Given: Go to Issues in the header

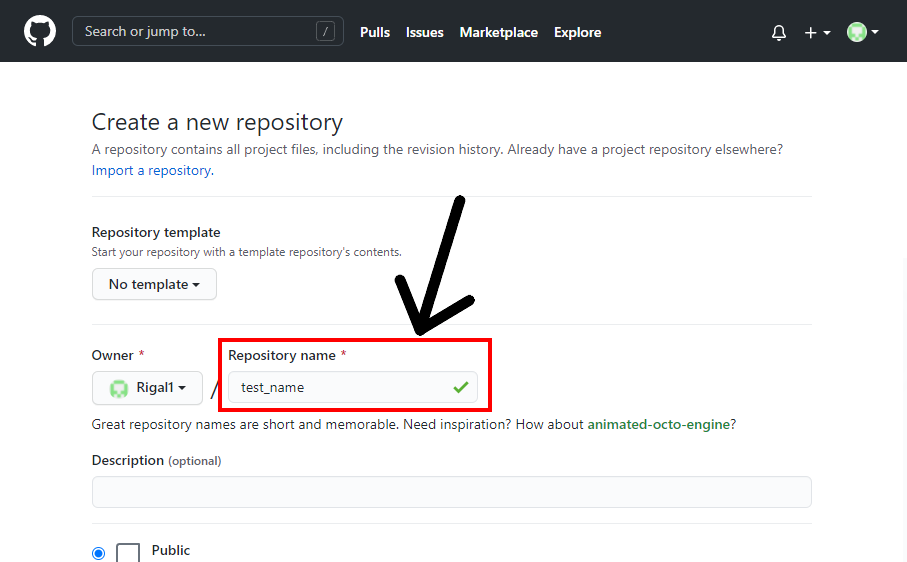Looking at the screenshot, I should point(425,32).
